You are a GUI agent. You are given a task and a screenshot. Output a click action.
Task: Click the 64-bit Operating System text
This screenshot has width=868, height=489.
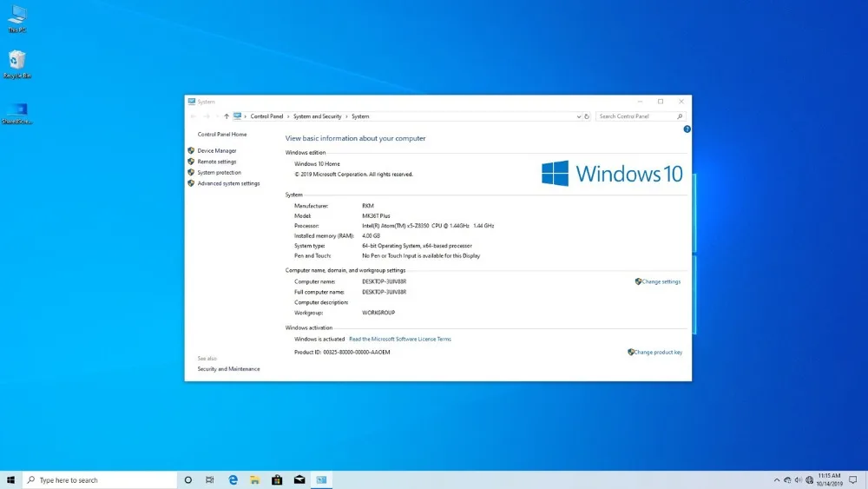pos(417,246)
